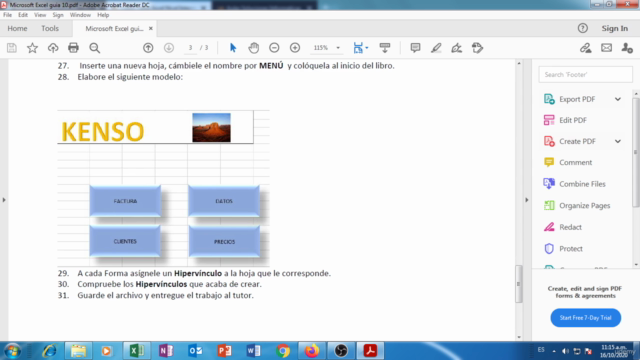Open the Find text magnifier
The height and width of the screenshot is (360, 640).
click(x=95, y=48)
